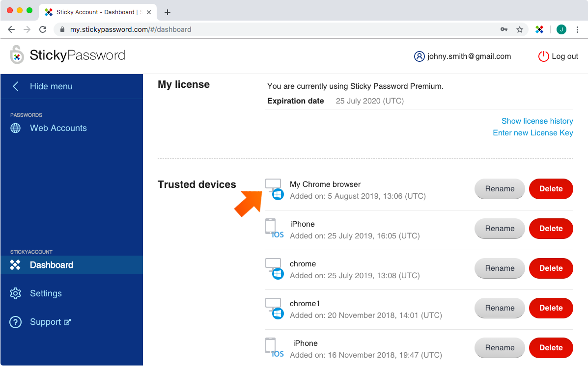This screenshot has width=588, height=366.
Task: Rename the chrome1 device
Action: (x=500, y=308)
